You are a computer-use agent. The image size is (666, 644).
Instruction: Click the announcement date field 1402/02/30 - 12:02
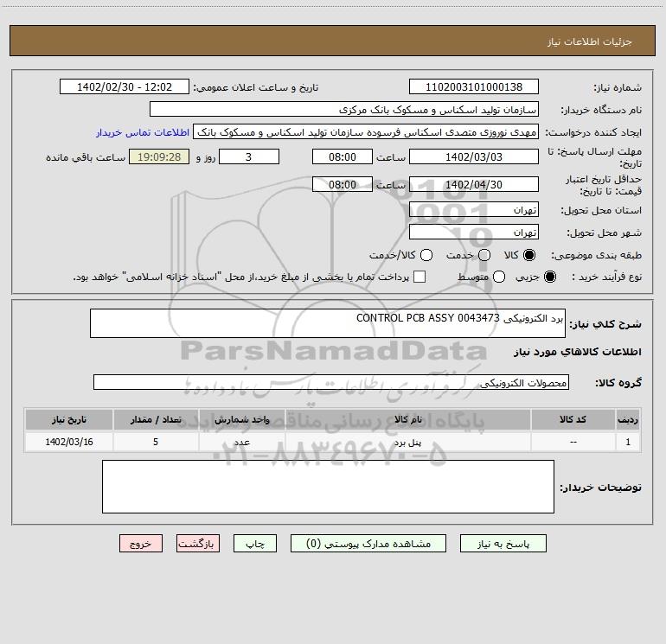(125, 86)
